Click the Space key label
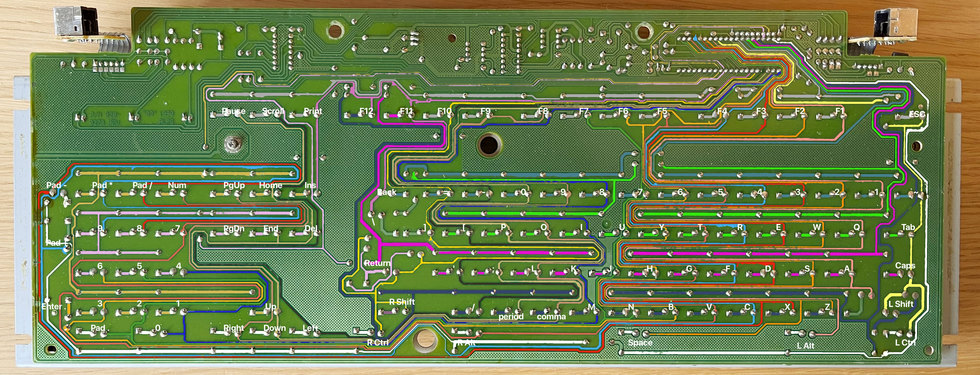The image size is (980, 375). [x=641, y=343]
